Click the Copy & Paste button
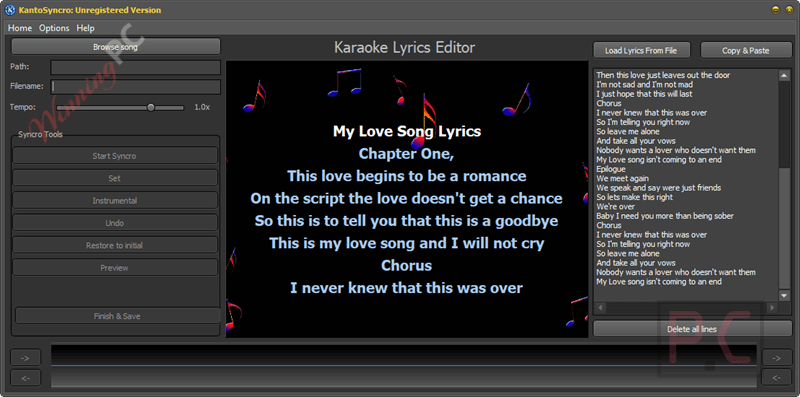Screen dimensions: 800x397 pyautogui.click(x=745, y=51)
